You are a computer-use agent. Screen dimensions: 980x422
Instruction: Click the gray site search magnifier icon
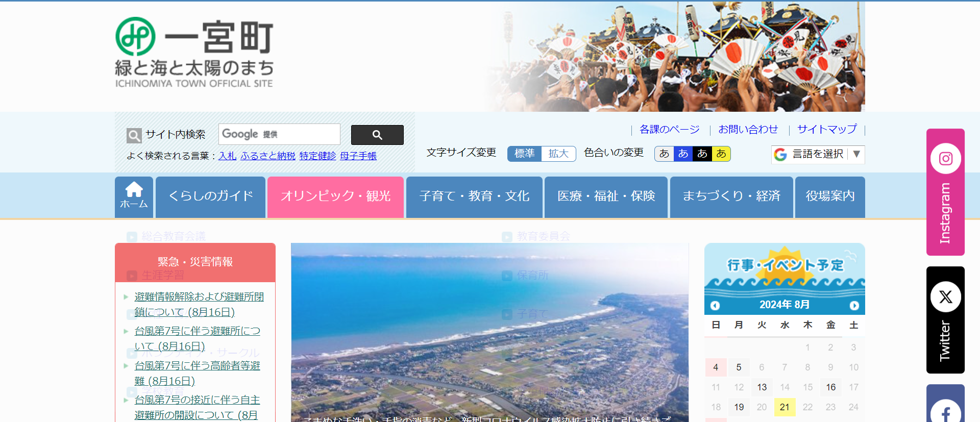tap(134, 135)
